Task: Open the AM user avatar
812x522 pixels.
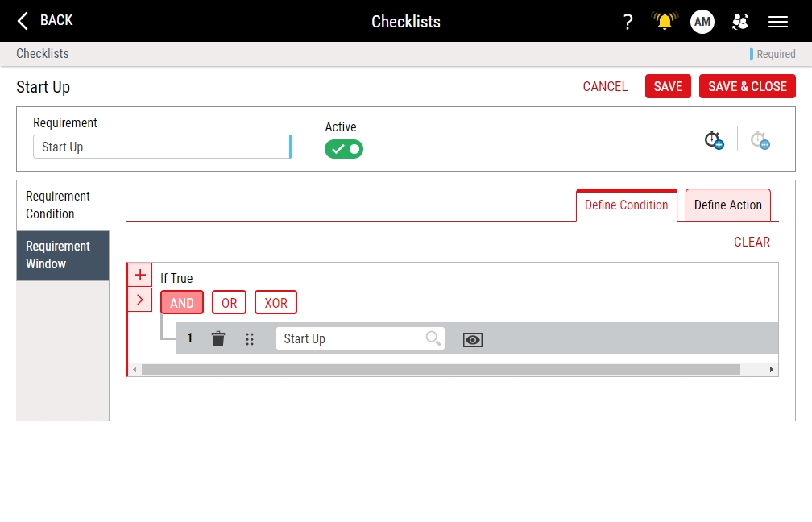Action: [x=702, y=22]
